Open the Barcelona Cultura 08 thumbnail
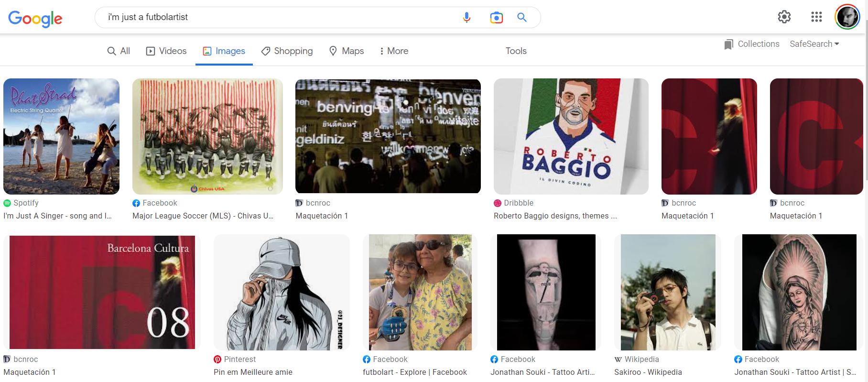 (102, 292)
